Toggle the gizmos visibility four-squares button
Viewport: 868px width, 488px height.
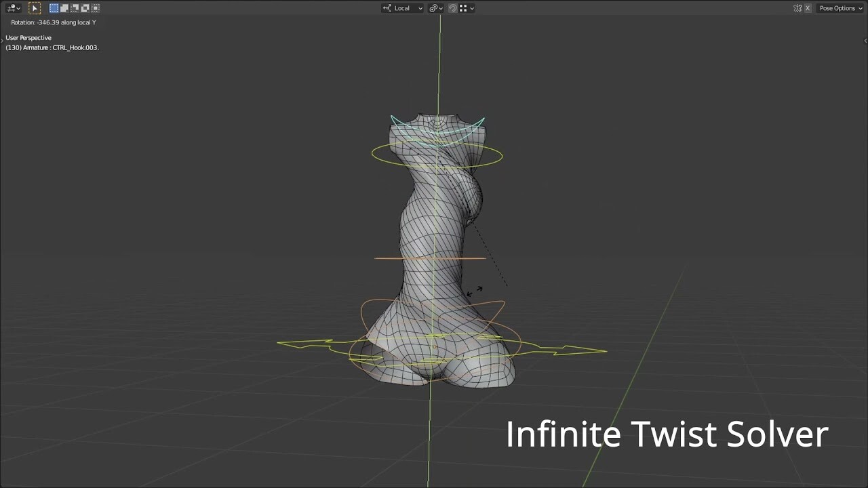coord(463,7)
